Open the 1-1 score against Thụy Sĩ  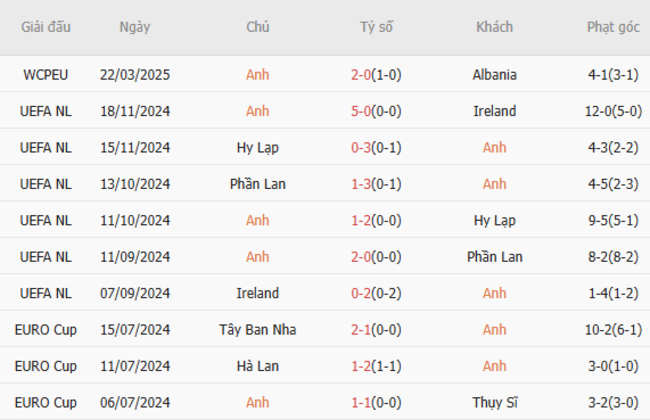pyautogui.click(x=377, y=403)
